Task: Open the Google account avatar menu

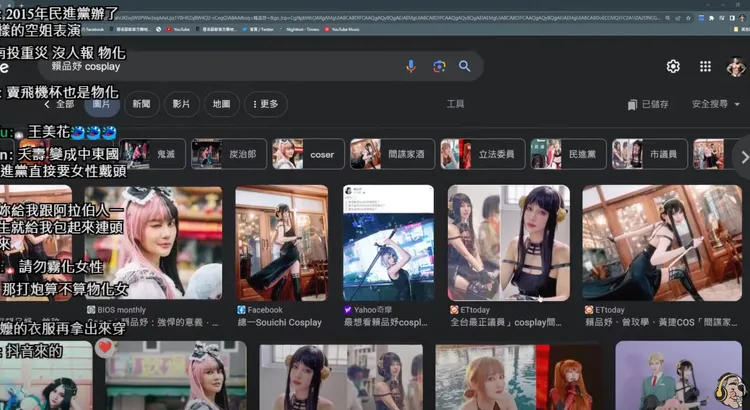Action: 736,66
